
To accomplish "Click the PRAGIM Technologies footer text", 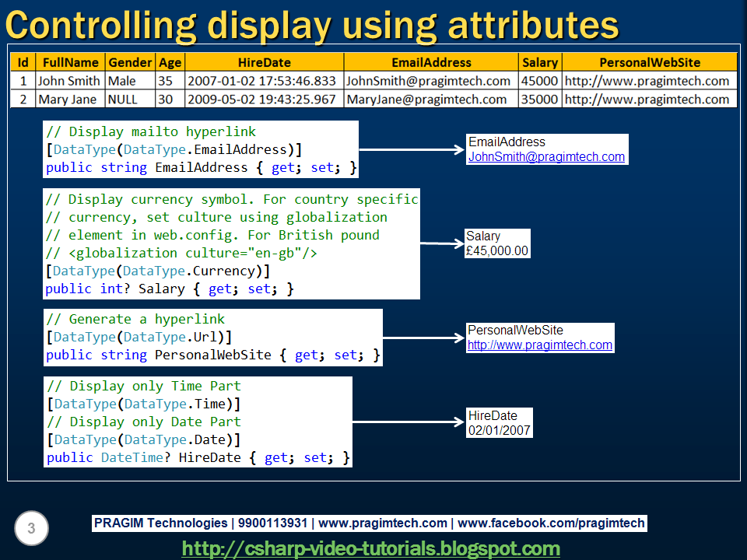I will click(160, 523).
